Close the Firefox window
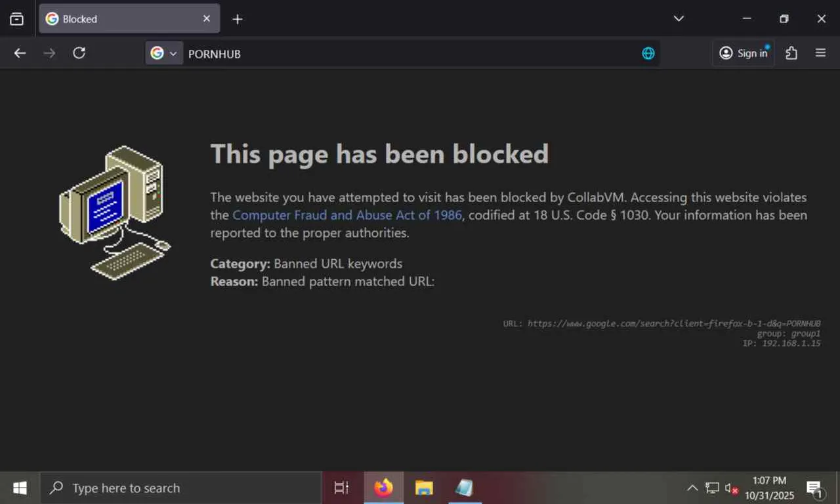This screenshot has height=504, width=840. coord(821,18)
